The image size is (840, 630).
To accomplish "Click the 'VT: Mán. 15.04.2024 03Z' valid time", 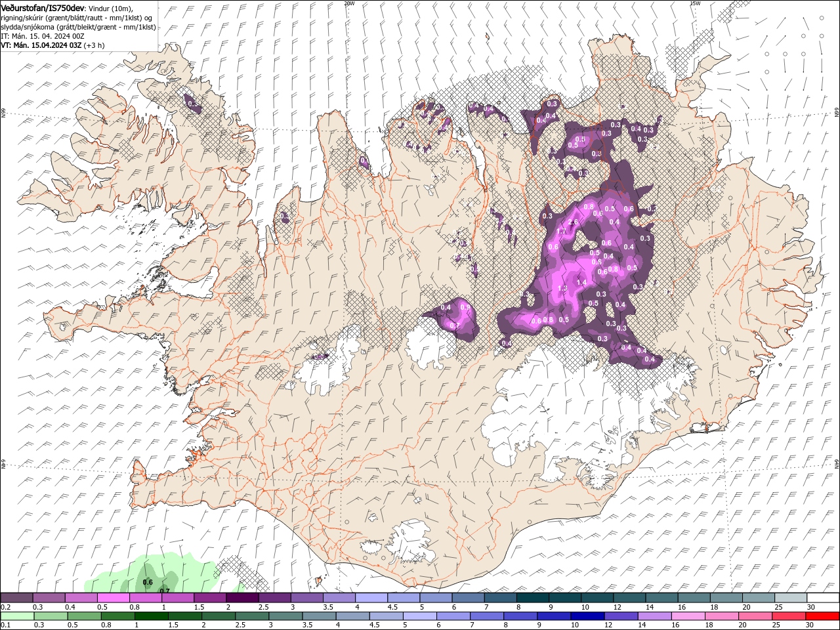I will (41, 45).
